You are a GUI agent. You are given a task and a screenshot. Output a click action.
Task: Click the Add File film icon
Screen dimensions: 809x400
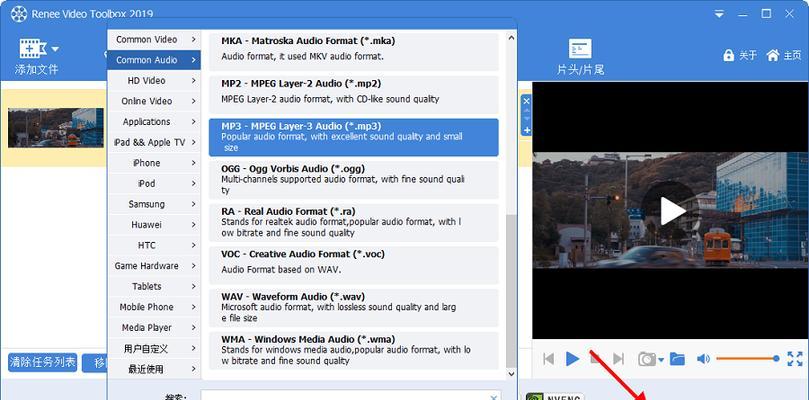[x=33, y=49]
